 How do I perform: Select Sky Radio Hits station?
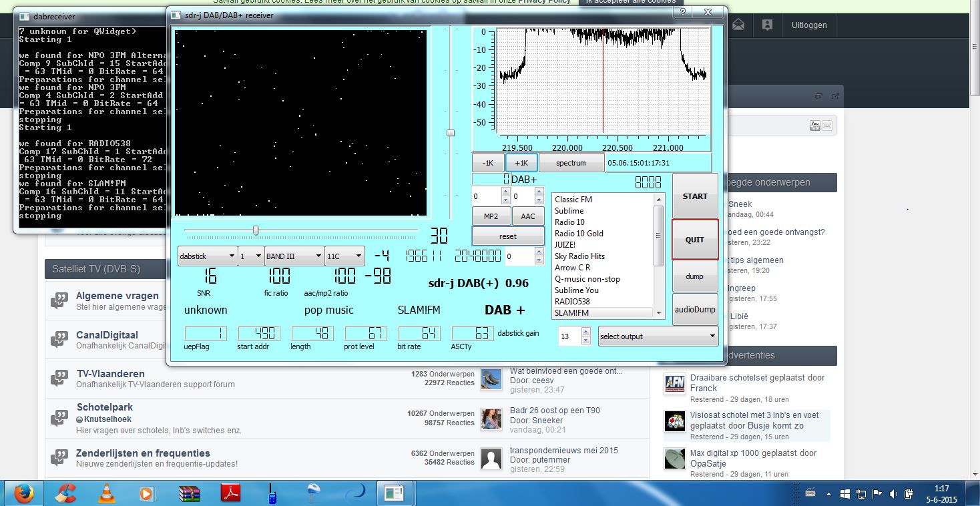tap(579, 256)
